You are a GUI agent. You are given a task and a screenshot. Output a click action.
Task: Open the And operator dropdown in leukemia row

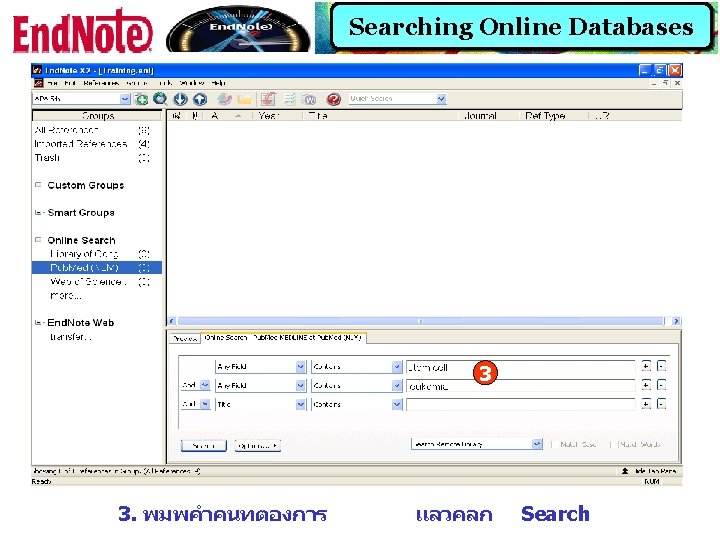205,385
